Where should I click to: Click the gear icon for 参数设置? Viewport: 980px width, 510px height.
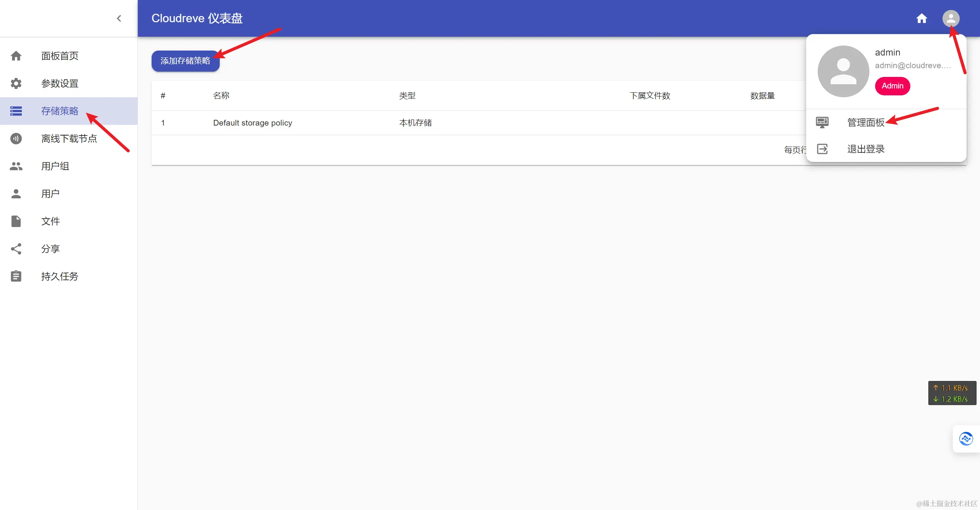[16, 83]
